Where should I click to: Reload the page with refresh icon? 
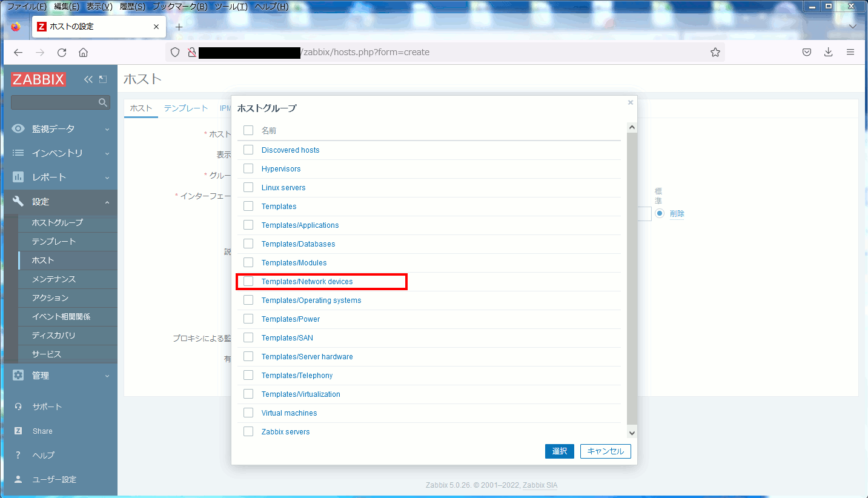62,52
